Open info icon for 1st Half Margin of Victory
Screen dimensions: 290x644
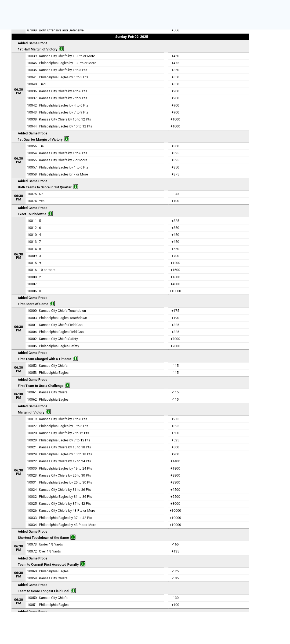point(61,49)
